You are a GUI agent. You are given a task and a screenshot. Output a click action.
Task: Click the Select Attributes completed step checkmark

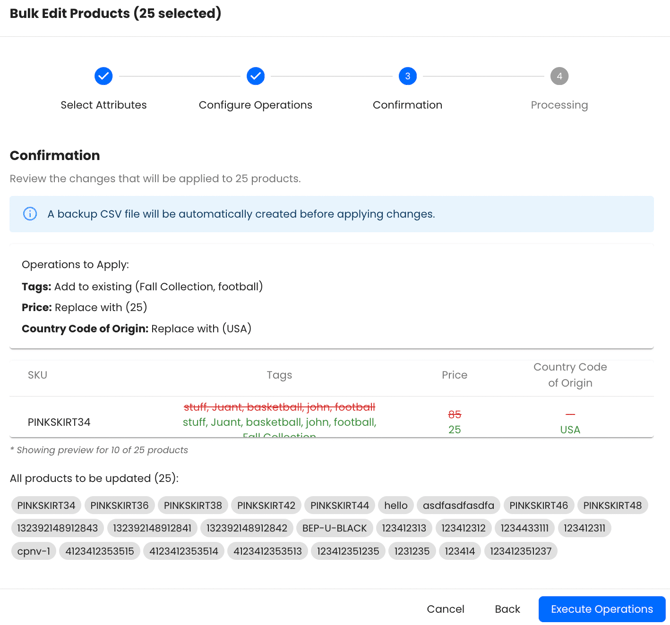(x=103, y=76)
